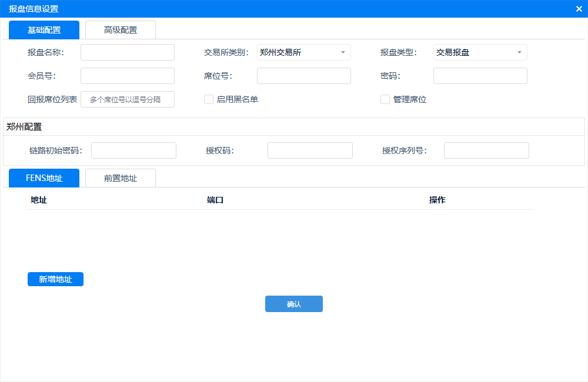
Task: Click into the 密码 field
Action: [x=480, y=76]
